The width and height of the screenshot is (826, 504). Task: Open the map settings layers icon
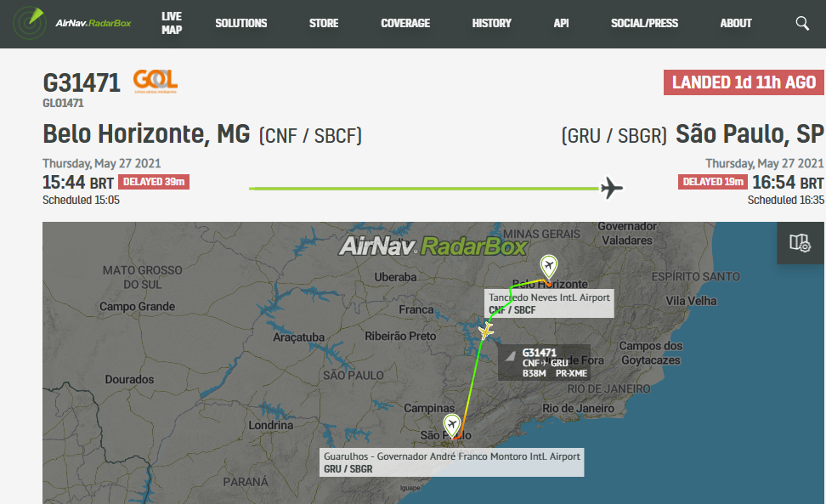pos(800,243)
